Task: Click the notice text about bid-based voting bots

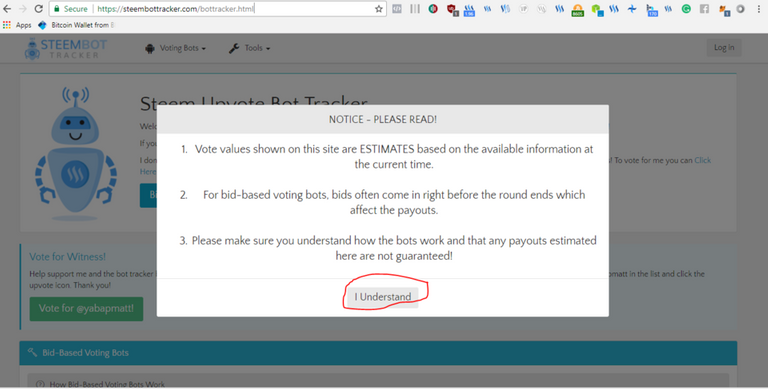Action: (x=394, y=202)
